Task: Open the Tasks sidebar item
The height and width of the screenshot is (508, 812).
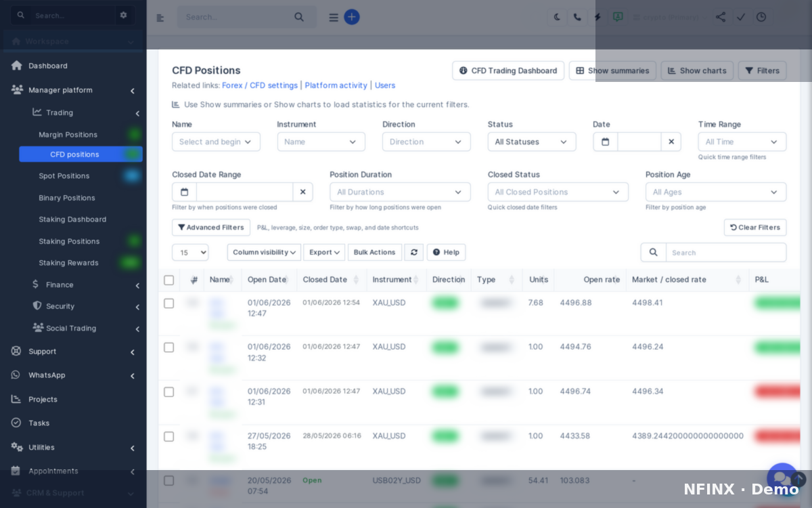Action: pyautogui.click(x=39, y=423)
